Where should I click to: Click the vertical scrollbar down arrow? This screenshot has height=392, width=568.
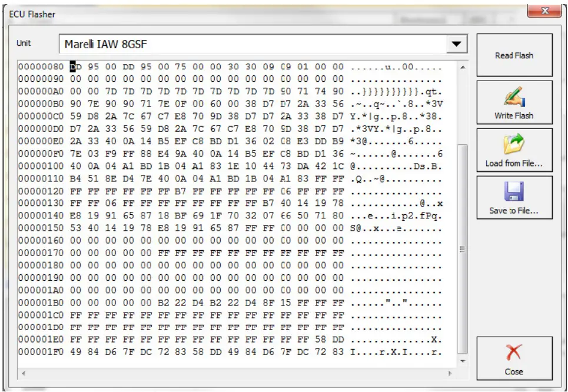tap(463, 361)
